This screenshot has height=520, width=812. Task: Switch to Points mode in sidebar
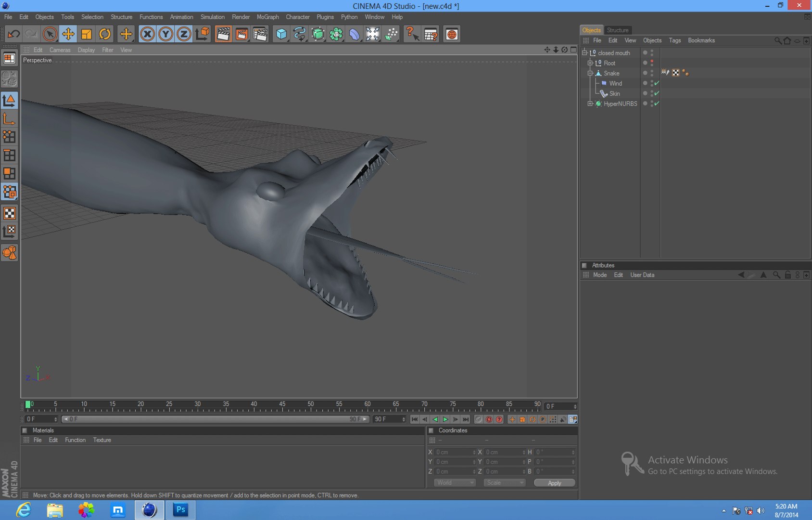[x=10, y=137]
